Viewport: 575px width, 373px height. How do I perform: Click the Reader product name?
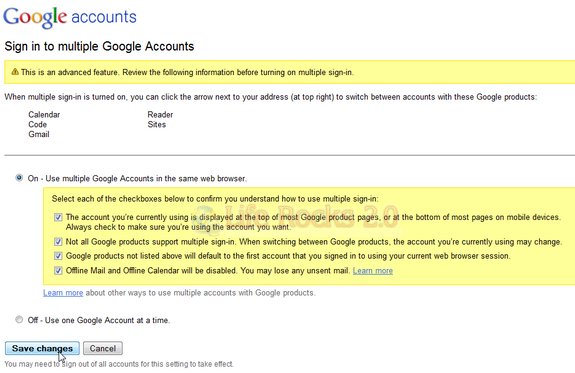click(160, 114)
